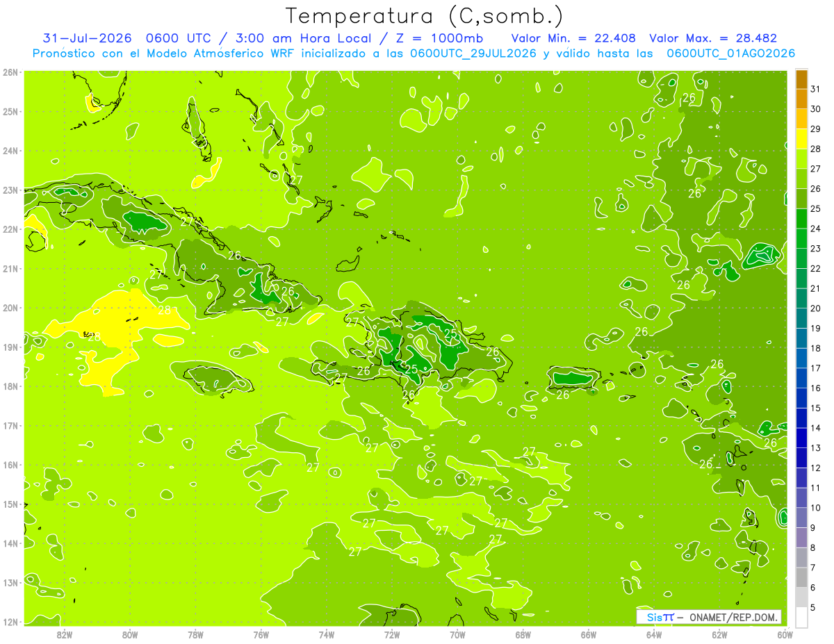
Task: Pick the gold band between 29 and 30
Action: point(801,119)
